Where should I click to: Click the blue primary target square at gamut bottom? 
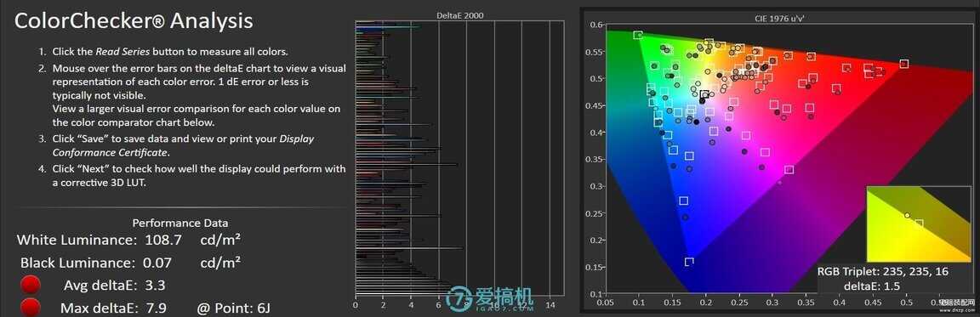tap(689, 262)
